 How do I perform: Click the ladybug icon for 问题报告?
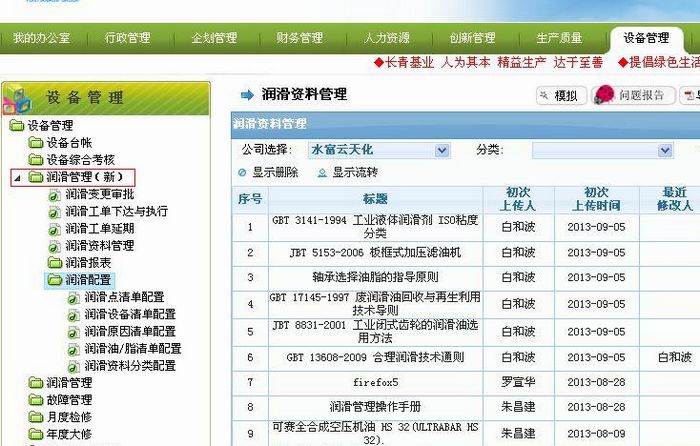(605, 95)
